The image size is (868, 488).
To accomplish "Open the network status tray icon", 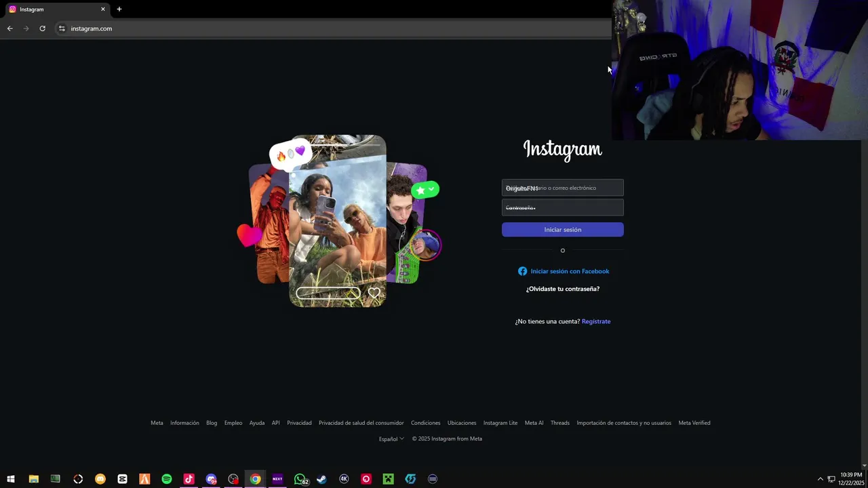I will [831, 479].
